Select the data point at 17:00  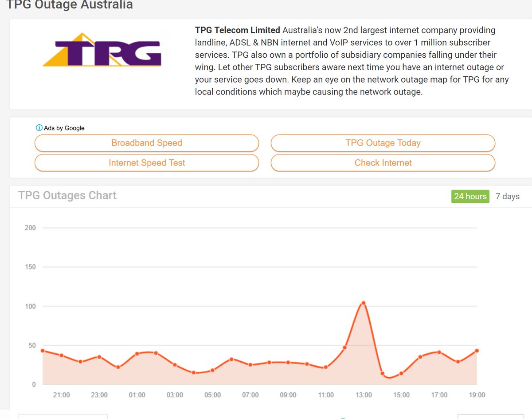pos(439,352)
